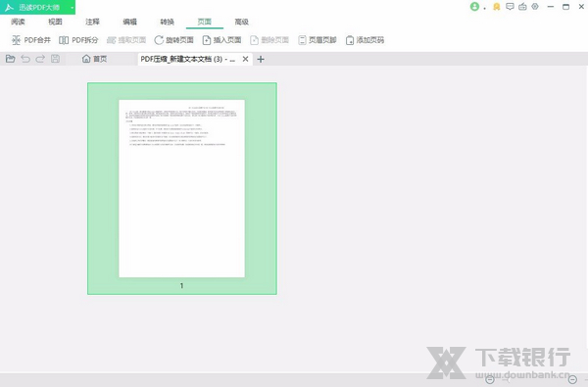588x387 pixels.
Task: Select the PDF拆分 split tool
Action: (78, 40)
